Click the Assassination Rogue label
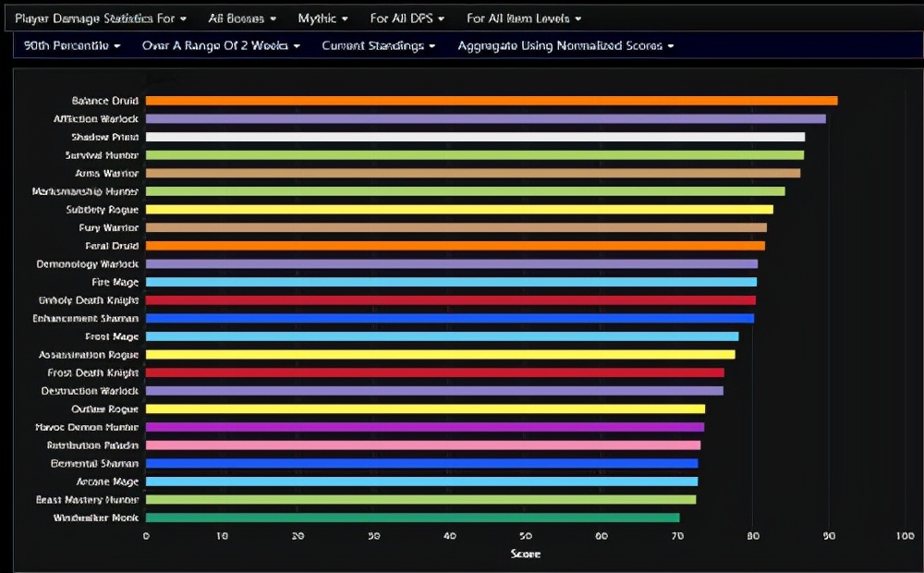 tap(89, 355)
